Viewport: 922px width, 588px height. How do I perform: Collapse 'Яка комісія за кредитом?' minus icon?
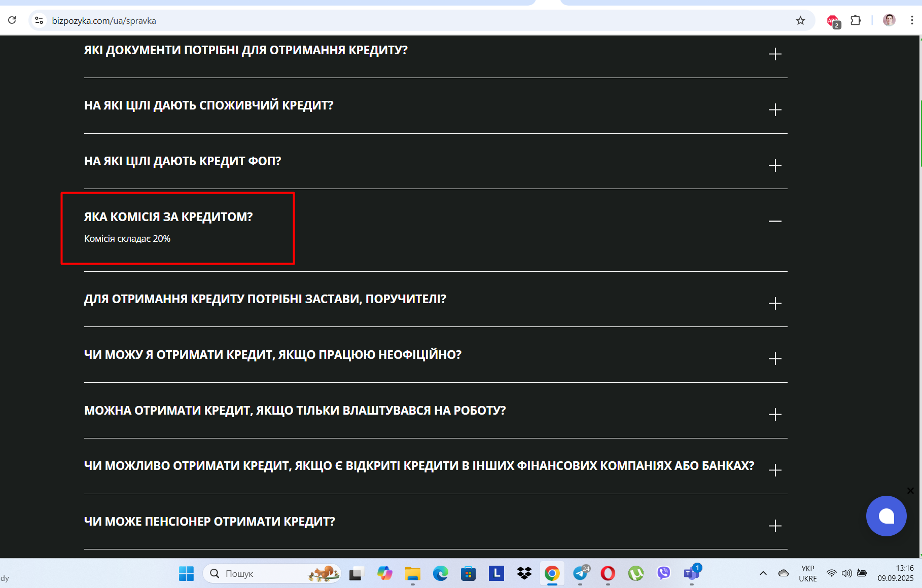click(x=775, y=221)
